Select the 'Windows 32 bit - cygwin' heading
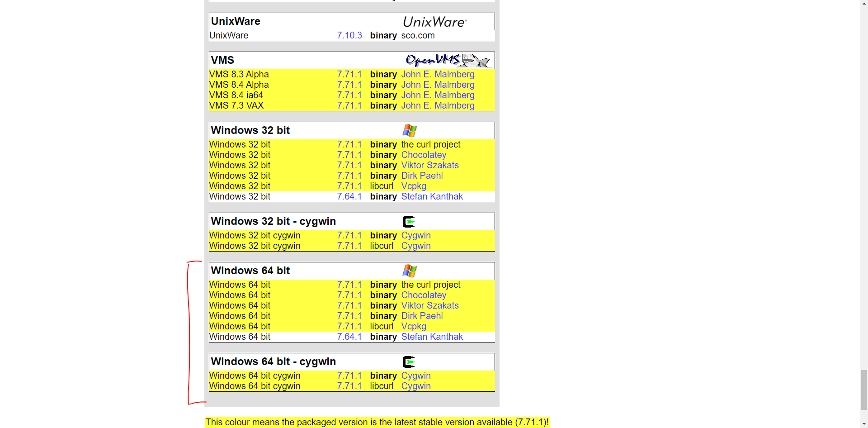Viewport: 868px width, 428px height. click(x=273, y=221)
